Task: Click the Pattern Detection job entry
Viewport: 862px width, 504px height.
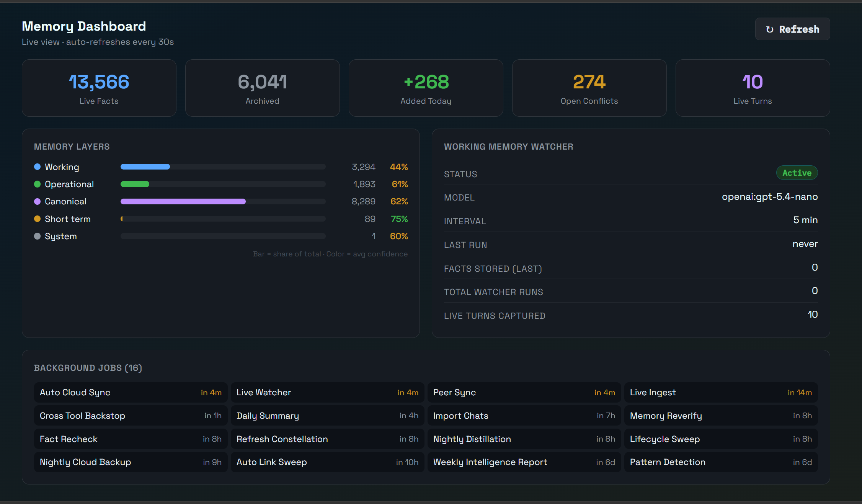Action: pos(721,462)
